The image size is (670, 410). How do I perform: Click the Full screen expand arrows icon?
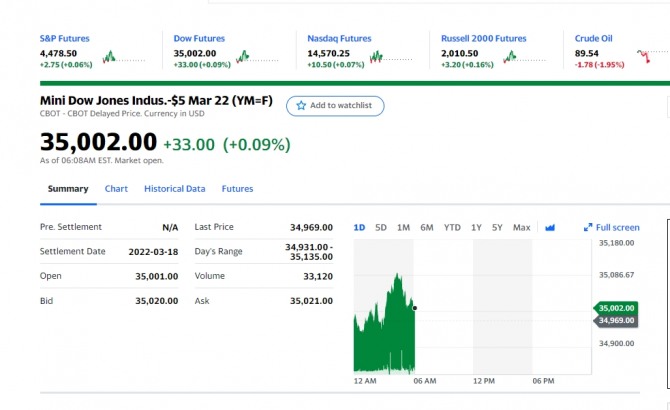(588, 228)
